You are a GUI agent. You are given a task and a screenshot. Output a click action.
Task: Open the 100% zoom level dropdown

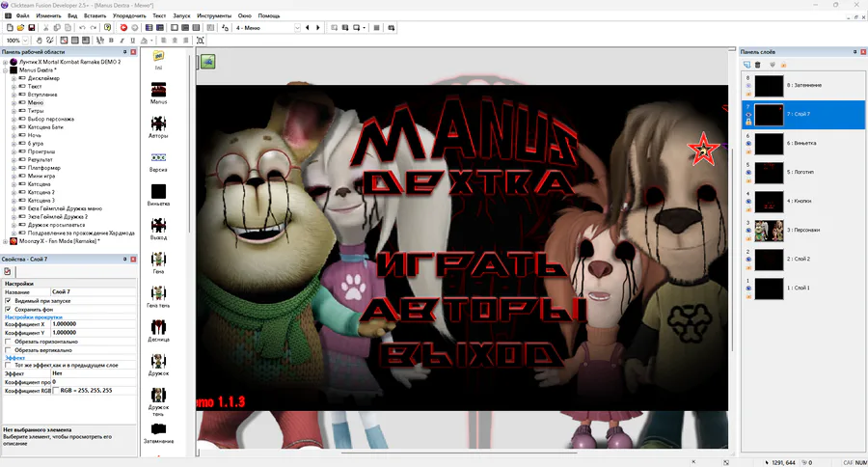tap(25, 41)
